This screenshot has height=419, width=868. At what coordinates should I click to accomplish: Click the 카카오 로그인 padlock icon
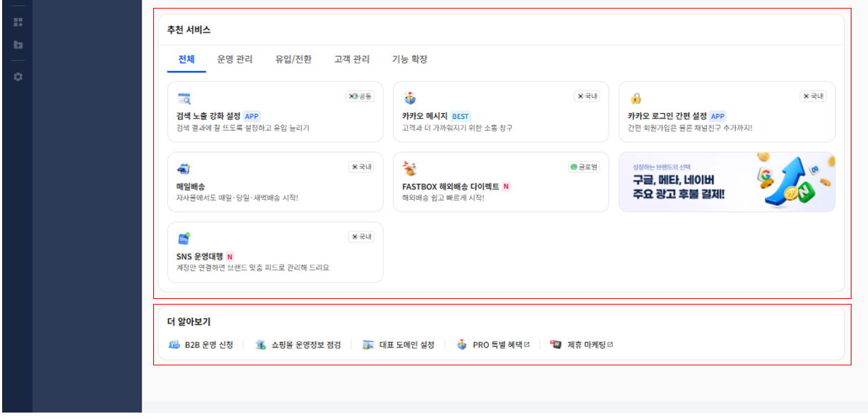635,99
